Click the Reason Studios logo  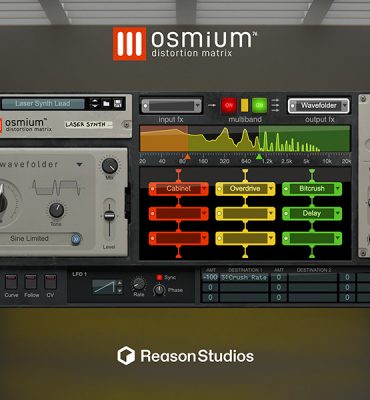185,356
